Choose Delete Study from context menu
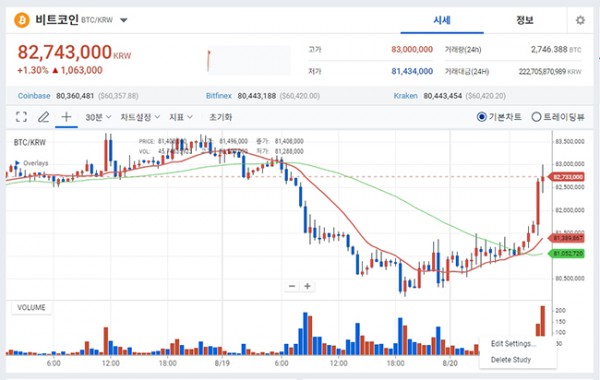Screen dimensions: 600x380 pos(511,360)
